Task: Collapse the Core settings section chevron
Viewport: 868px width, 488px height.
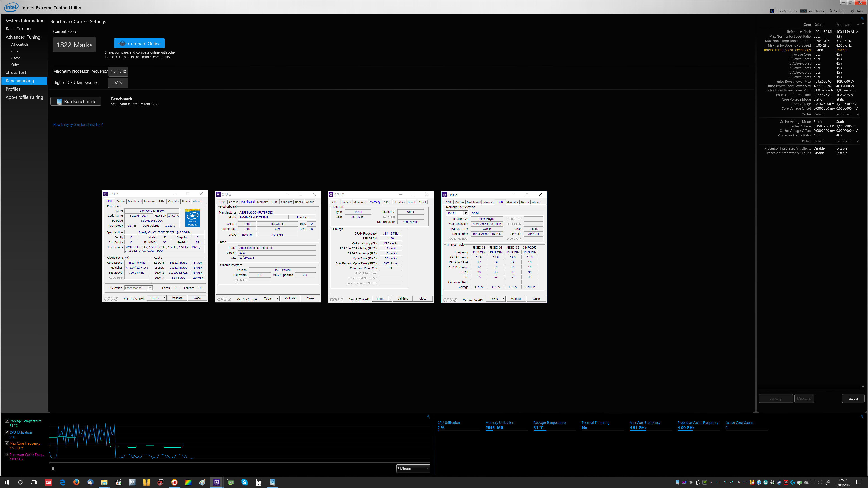Action: pos(858,25)
